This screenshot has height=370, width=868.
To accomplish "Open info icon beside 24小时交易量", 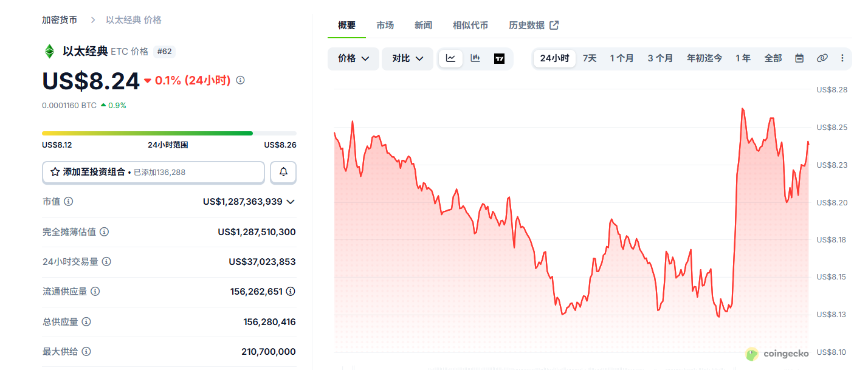I will coord(106,261).
